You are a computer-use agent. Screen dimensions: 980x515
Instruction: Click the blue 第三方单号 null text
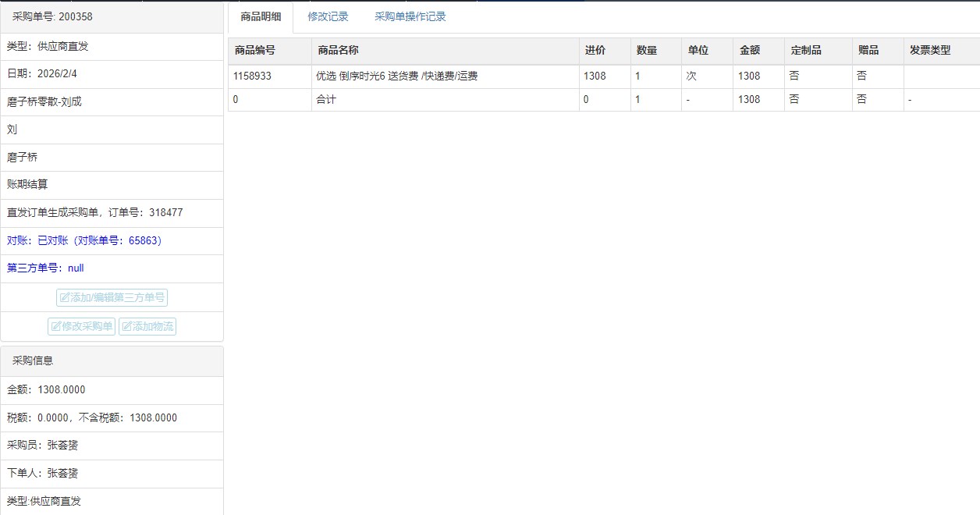tap(45, 268)
